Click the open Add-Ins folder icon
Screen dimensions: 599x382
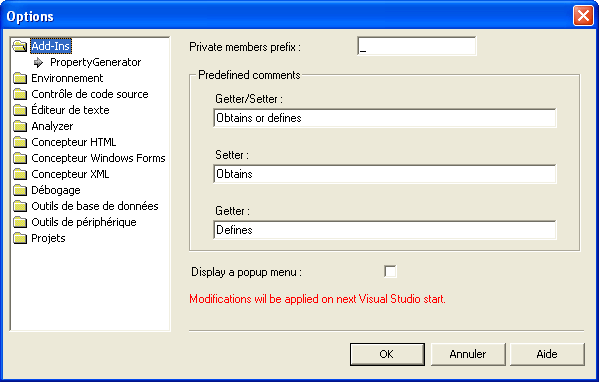pyautogui.click(x=19, y=46)
